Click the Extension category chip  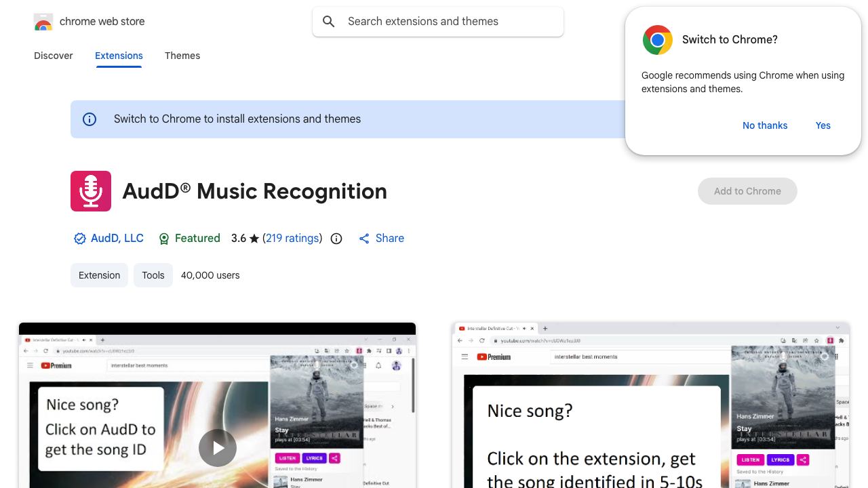pyautogui.click(x=99, y=275)
